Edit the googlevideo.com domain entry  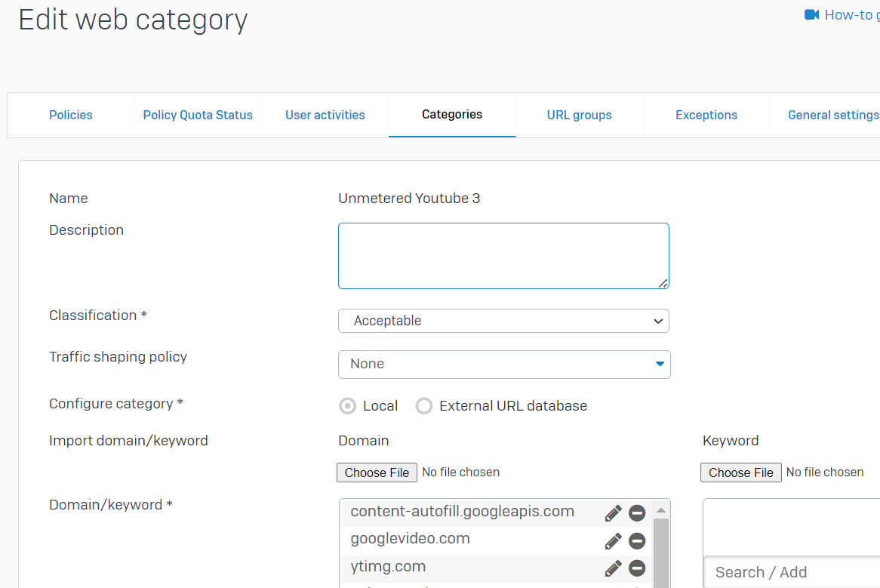(613, 541)
